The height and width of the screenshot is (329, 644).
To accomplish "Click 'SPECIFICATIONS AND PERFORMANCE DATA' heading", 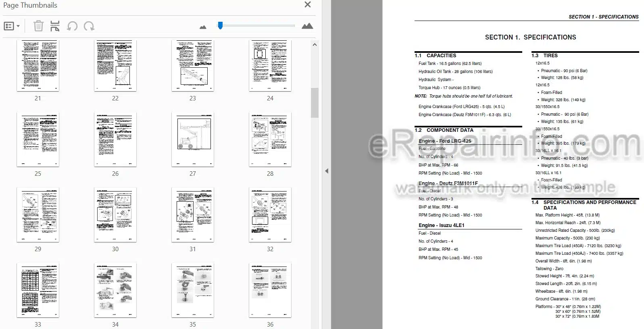I will pyautogui.click(x=590, y=205).
